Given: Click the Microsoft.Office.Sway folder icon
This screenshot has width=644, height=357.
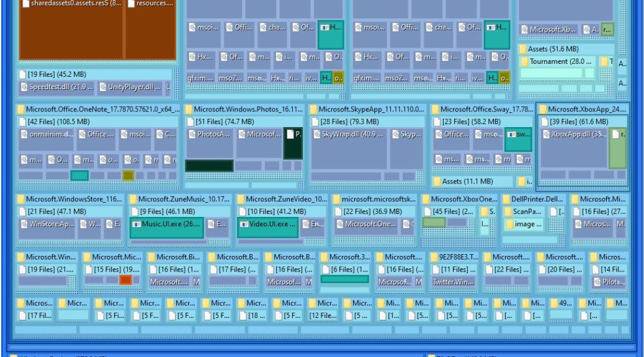Looking at the screenshot, I should coord(436,109).
